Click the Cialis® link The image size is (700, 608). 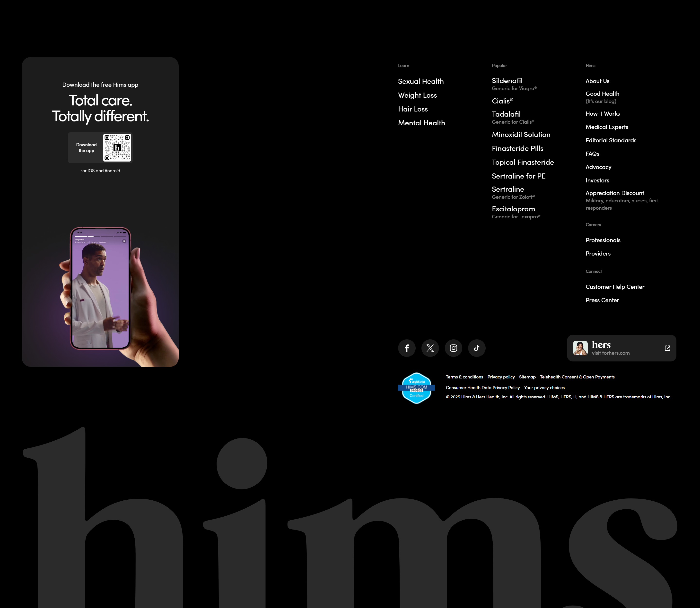[503, 101]
